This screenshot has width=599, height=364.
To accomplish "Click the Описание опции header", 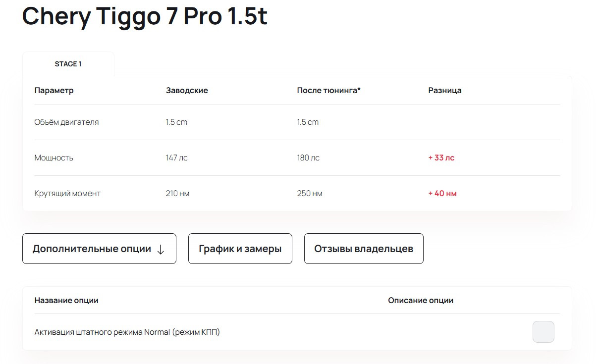I will tap(421, 301).
